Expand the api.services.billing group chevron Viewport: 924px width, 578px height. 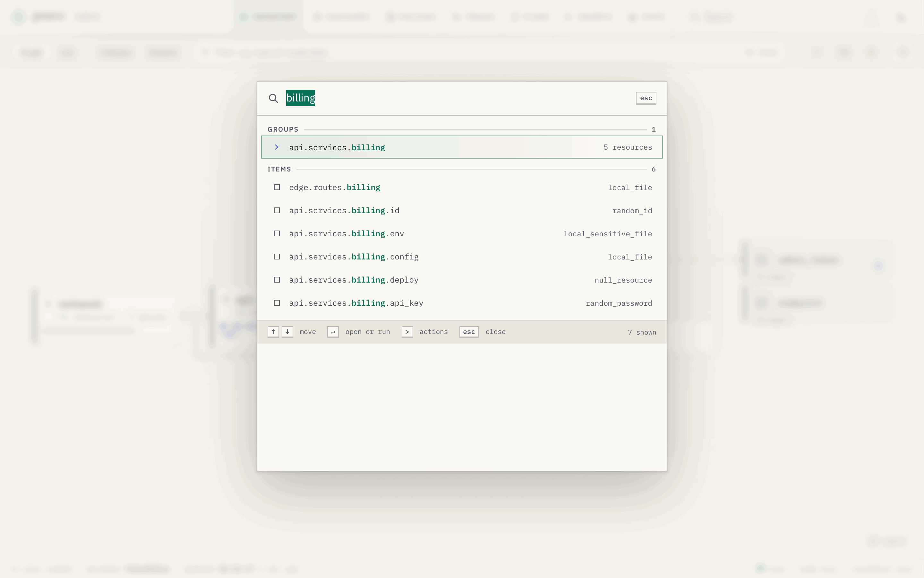pyautogui.click(x=277, y=147)
